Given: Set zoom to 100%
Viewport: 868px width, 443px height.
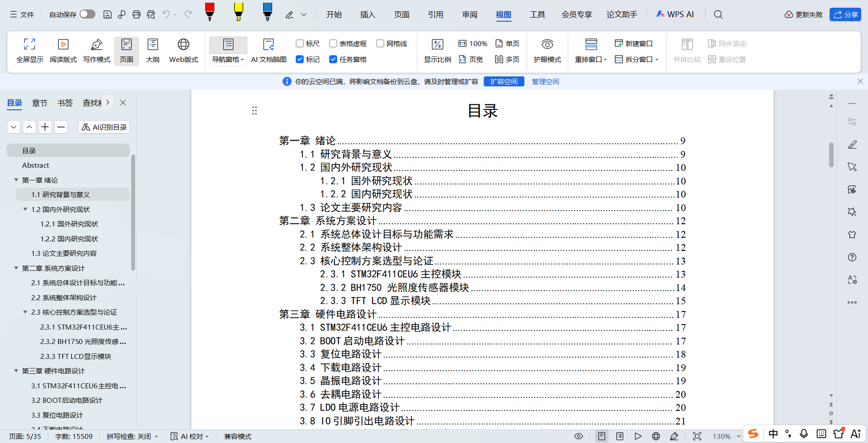Looking at the screenshot, I should tap(473, 43).
